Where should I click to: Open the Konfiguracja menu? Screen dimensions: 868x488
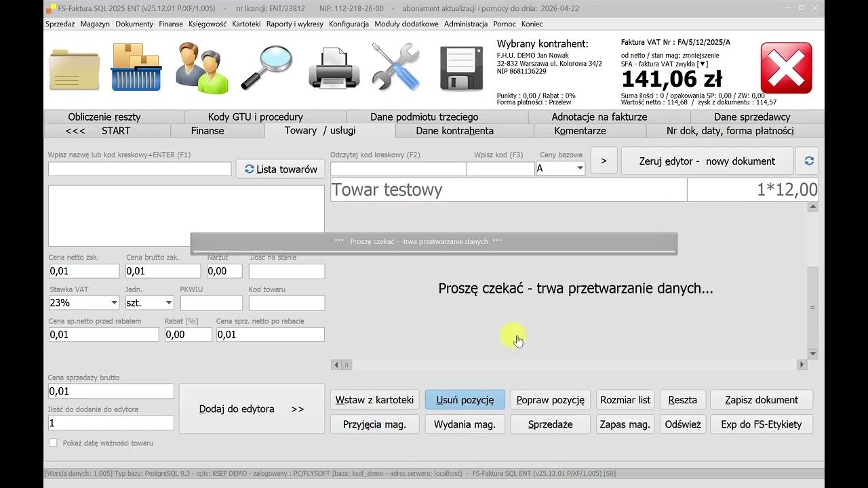(x=349, y=24)
